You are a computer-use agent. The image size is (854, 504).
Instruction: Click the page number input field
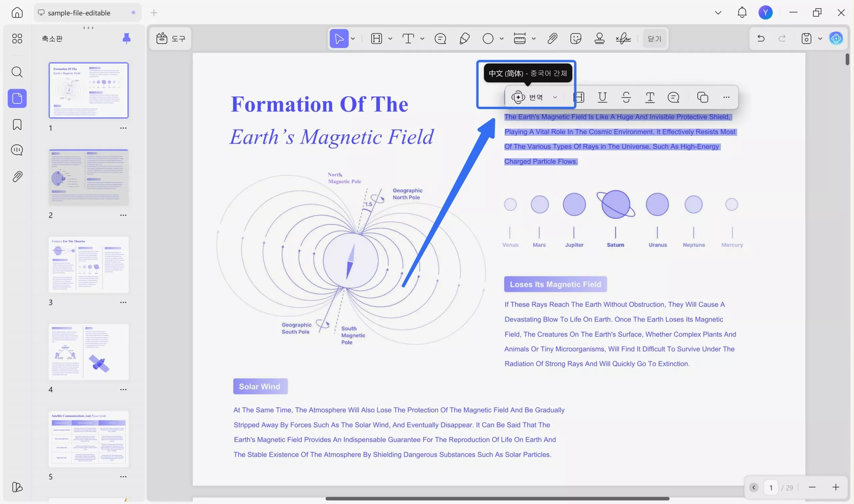click(771, 488)
